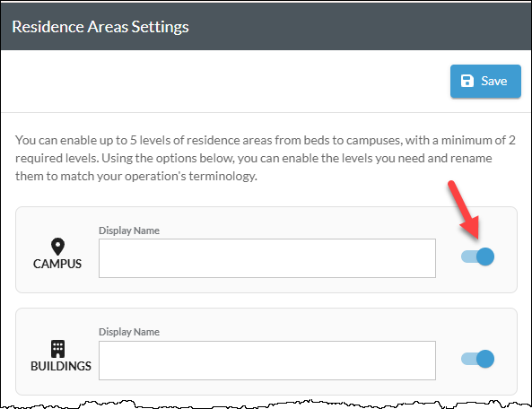The width and height of the screenshot is (532, 409).
Task: Save the residence areas settings
Action: (x=485, y=82)
